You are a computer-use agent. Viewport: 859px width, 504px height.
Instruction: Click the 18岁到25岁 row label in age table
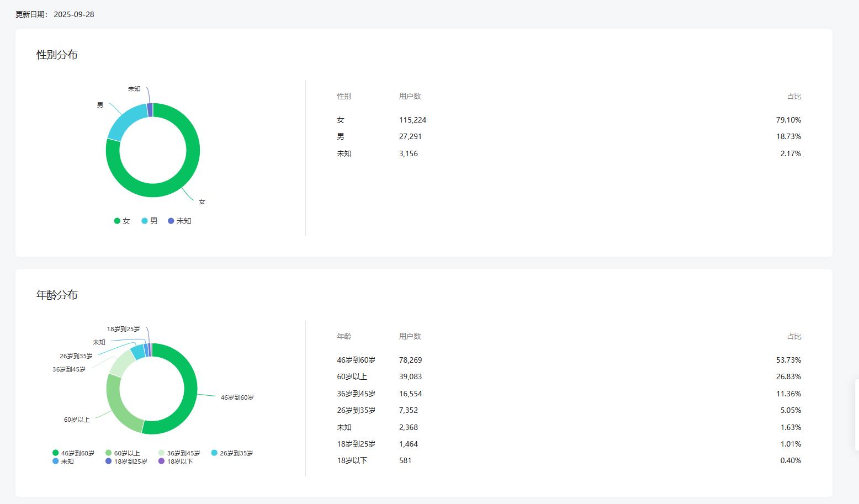pyautogui.click(x=356, y=444)
